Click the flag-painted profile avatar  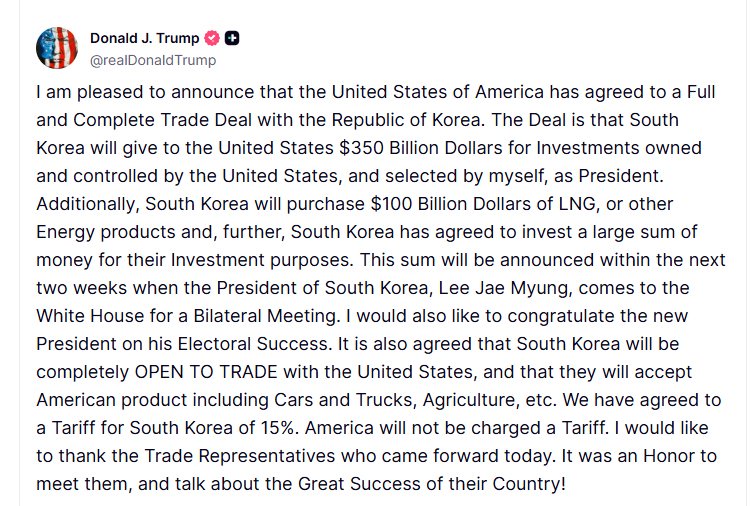point(57,48)
